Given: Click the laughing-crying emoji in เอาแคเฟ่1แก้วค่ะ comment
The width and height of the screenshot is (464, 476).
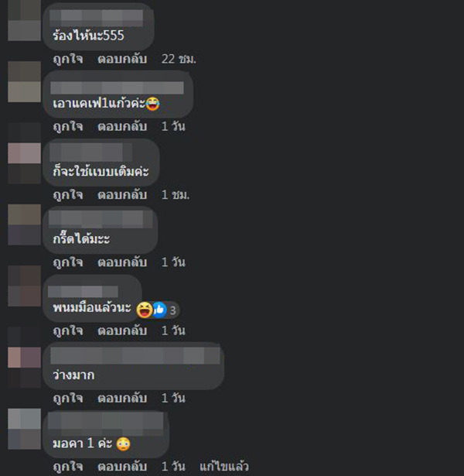Looking at the screenshot, I should (152, 104).
